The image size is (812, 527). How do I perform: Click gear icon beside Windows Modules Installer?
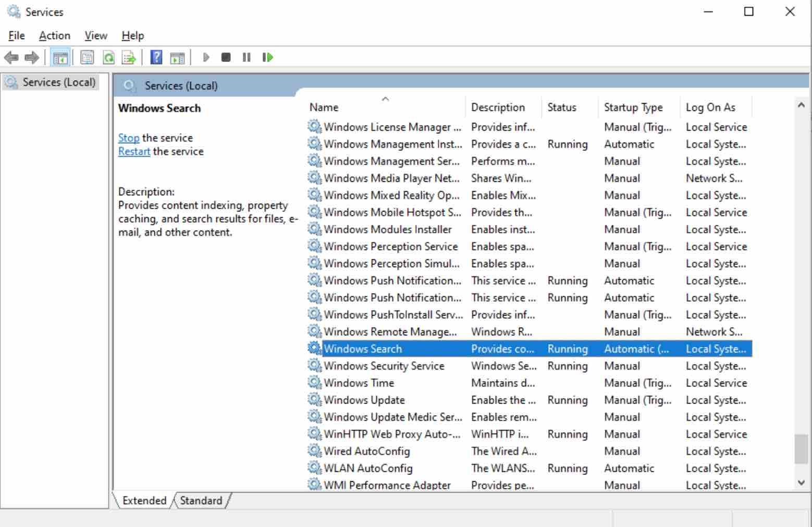314,229
